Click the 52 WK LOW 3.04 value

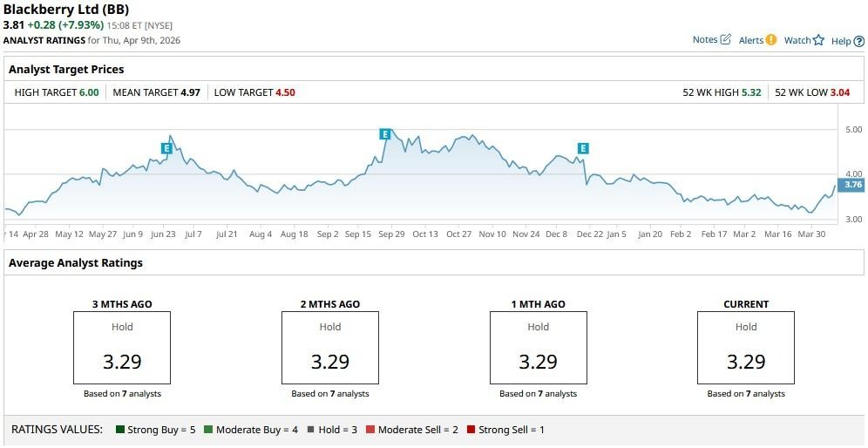pos(839,92)
